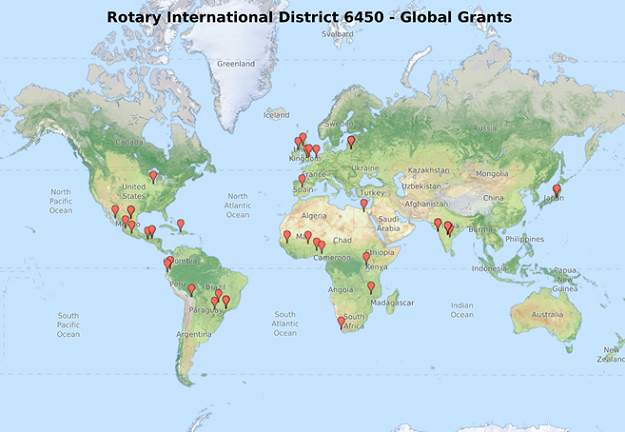Viewport: 625px width, 432px height.
Task: Click the Mongolia label
Action: 492,174
